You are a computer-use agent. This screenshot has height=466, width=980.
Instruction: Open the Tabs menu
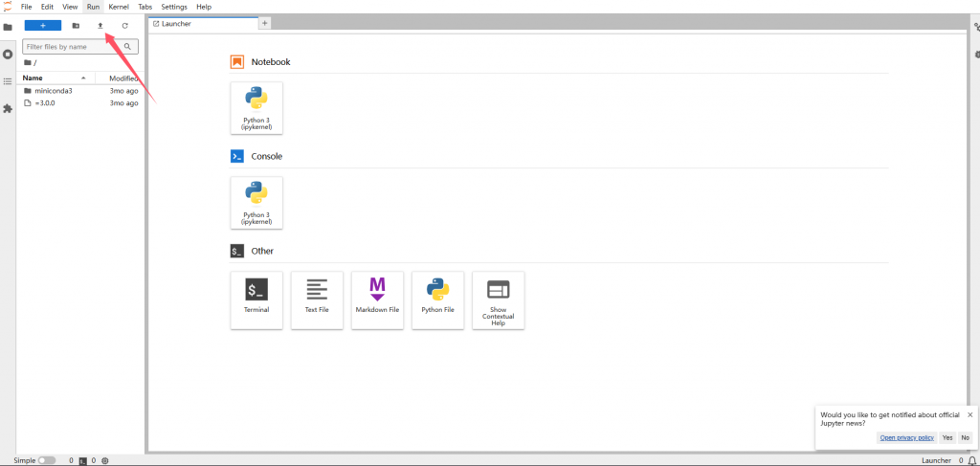pos(145,7)
